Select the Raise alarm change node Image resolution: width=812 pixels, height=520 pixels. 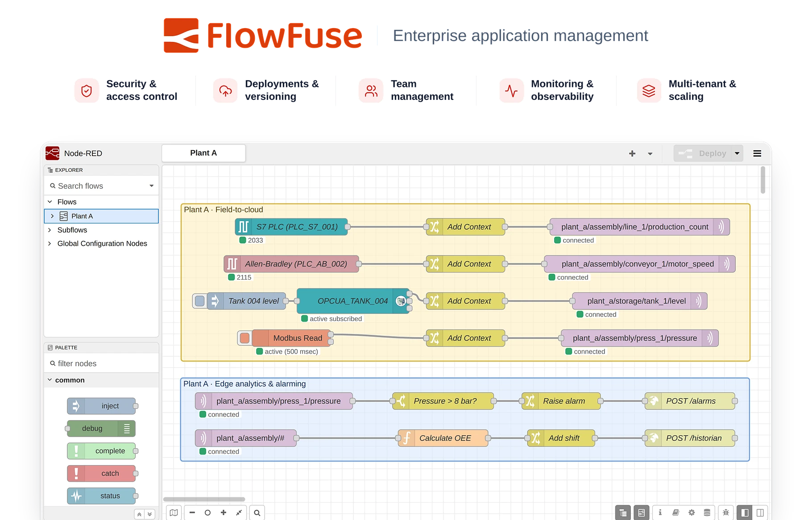coord(561,401)
